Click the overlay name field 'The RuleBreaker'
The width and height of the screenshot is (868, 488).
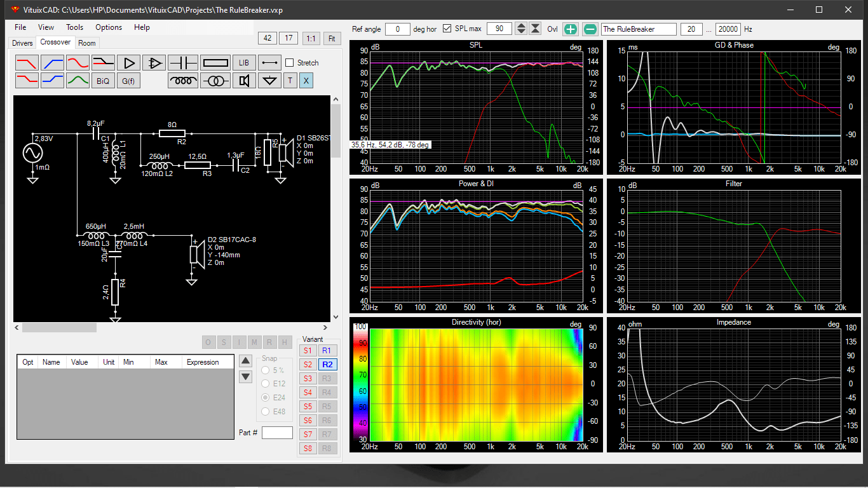coord(638,29)
